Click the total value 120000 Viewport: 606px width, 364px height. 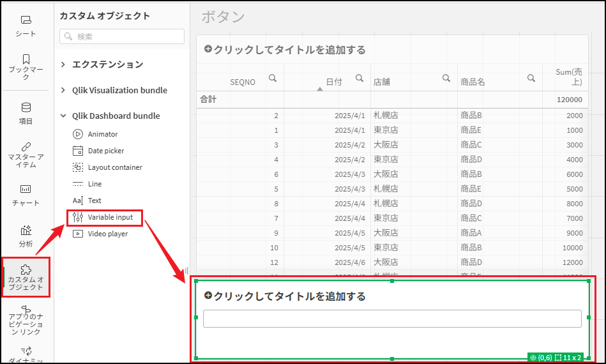(570, 100)
